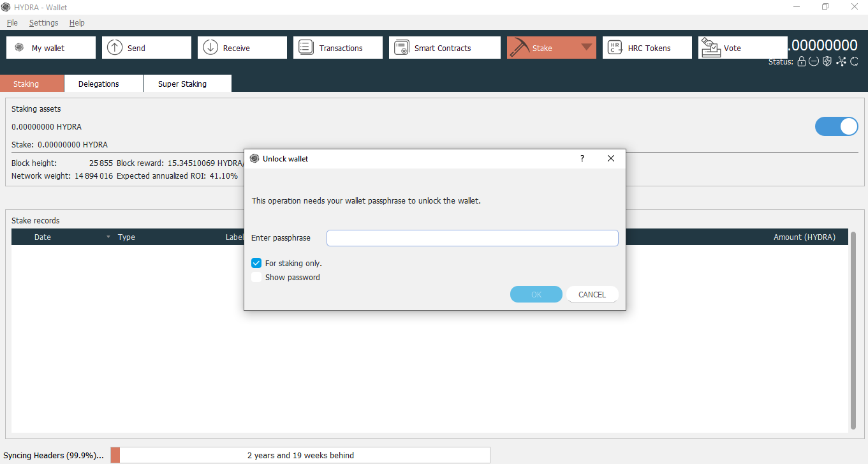Uncheck the For staking only checkbox
868x464 pixels.
point(256,262)
